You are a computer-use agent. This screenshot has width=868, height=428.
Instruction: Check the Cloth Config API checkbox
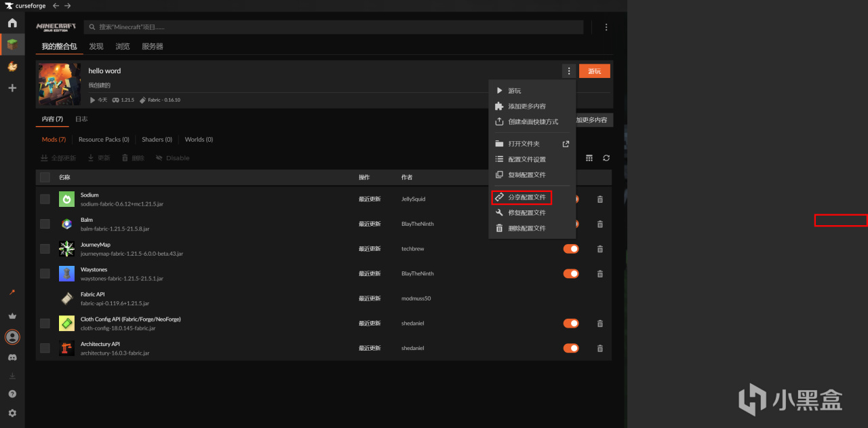click(x=45, y=324)
